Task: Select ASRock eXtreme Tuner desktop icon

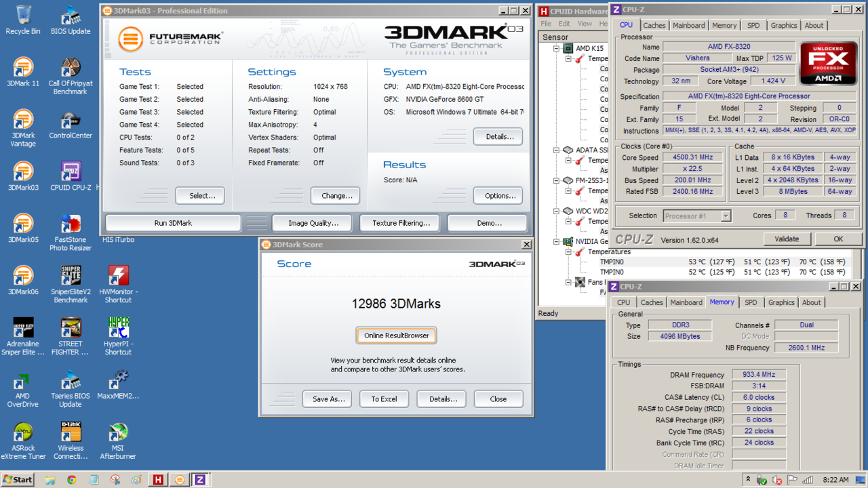Action: pyautogui.click(x=23, y=441)
